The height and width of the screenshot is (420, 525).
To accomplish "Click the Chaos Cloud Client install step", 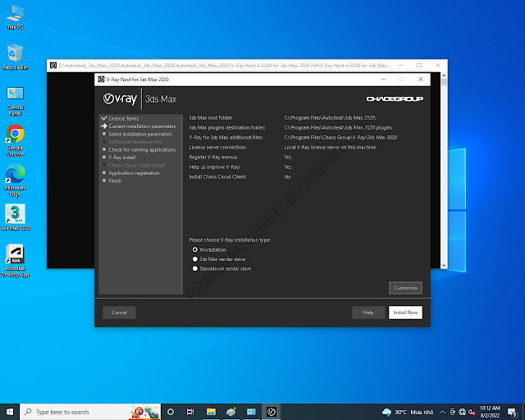I will (136, 165).
